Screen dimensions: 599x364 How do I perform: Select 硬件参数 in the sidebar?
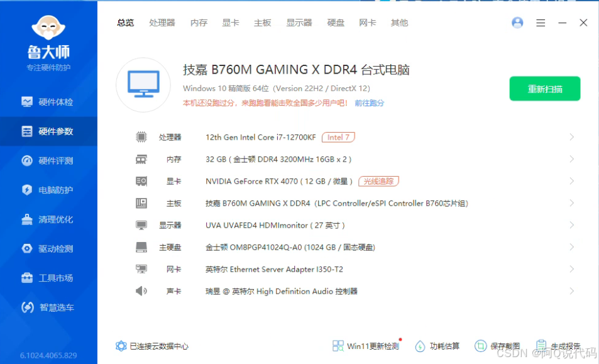point(48,131)
